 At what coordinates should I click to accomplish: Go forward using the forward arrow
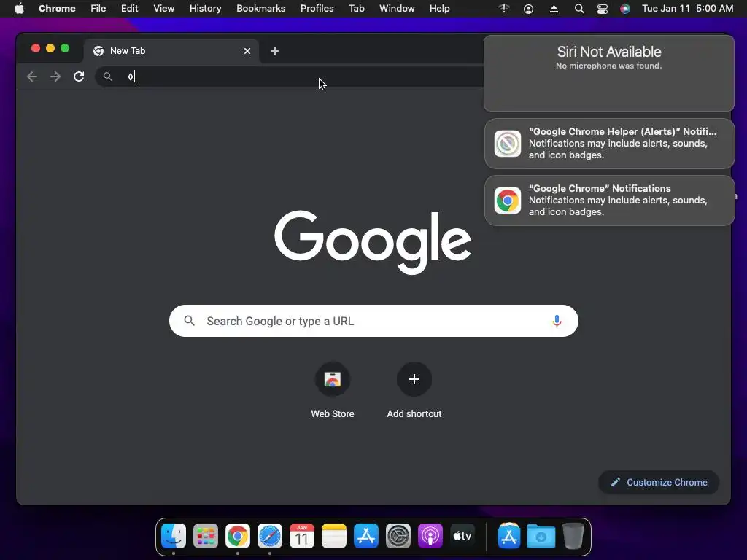pos(55,77)
